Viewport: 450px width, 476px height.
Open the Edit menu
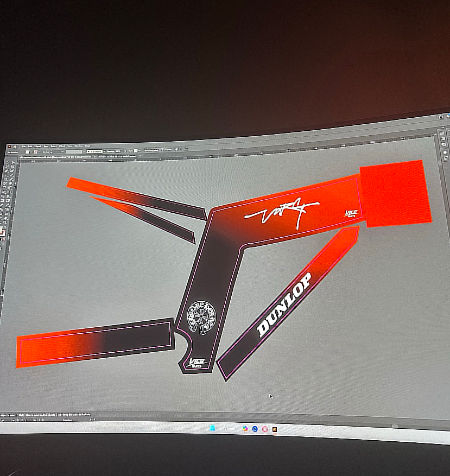point(30,147)
